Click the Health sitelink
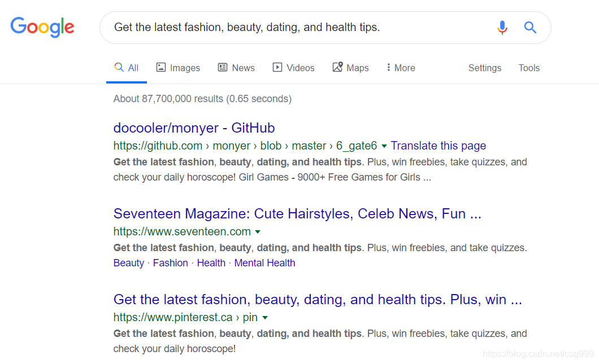This screenshot has height=364, width=599. pos(211,263)
